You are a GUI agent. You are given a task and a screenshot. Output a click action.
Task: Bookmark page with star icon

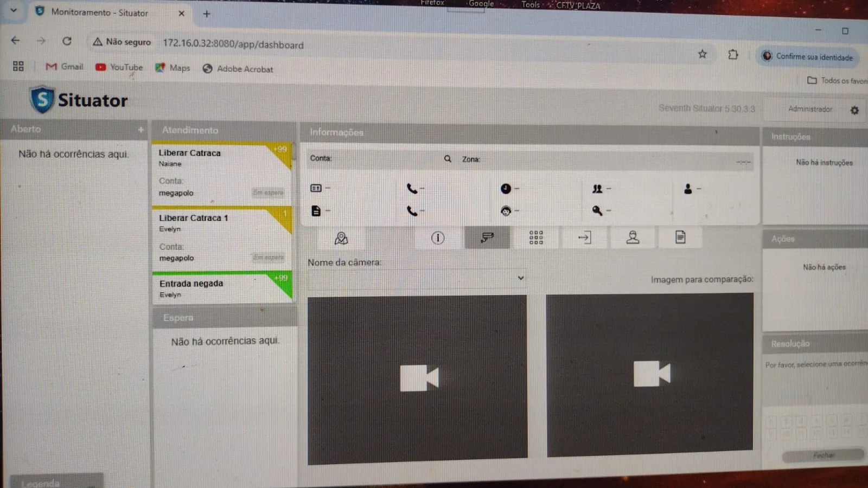(703, 54)
